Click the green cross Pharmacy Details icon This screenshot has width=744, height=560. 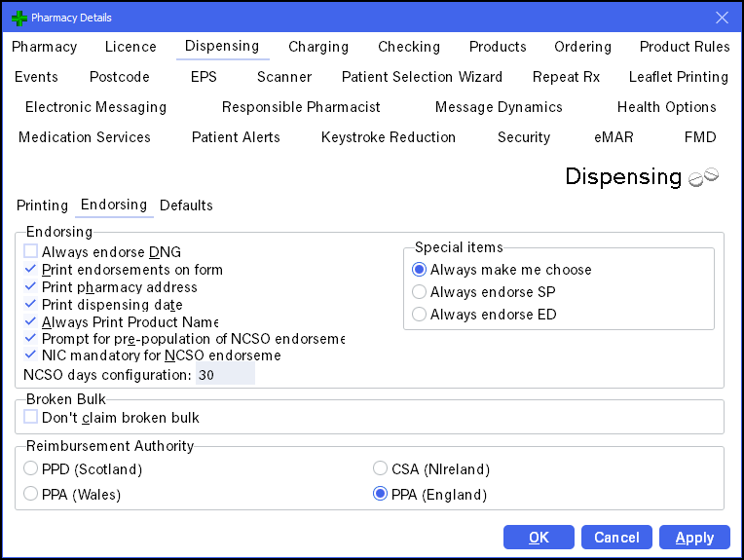coord(19,18)
